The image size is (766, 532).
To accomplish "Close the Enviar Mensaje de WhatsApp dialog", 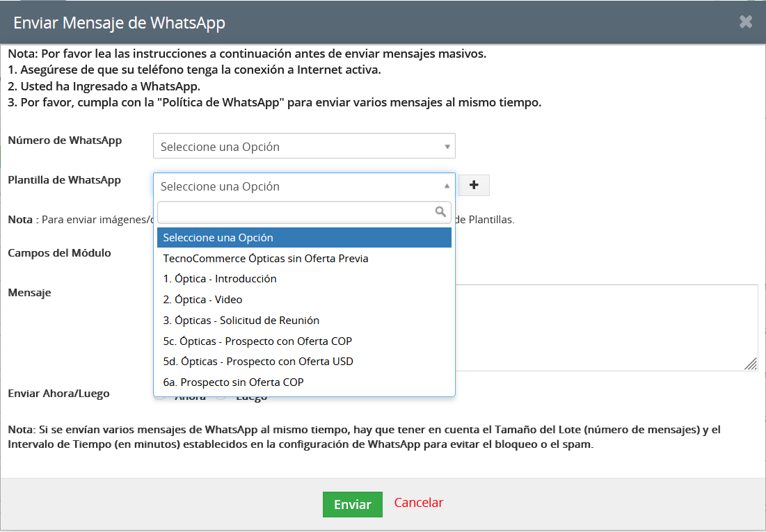I will [746, 22].
